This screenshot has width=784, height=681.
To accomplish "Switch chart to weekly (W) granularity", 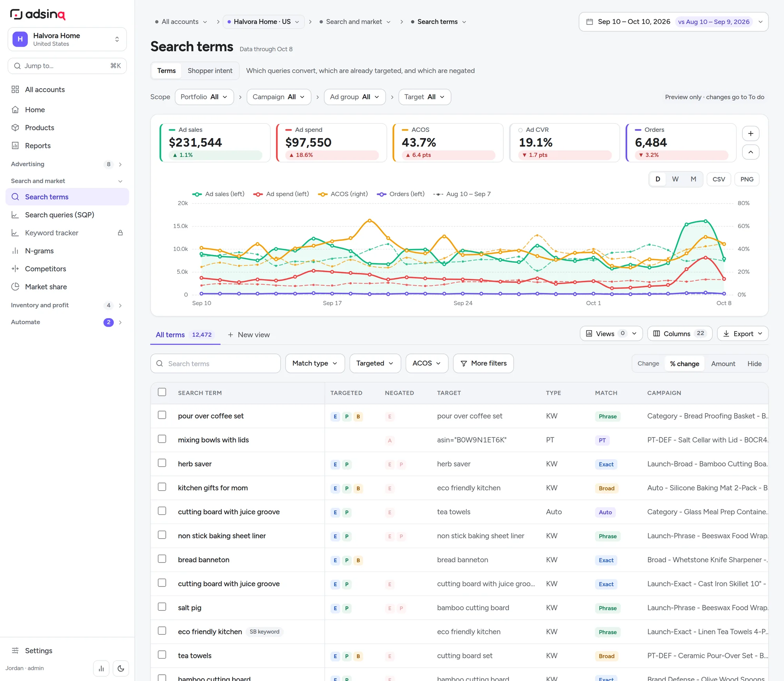I will pyautogui.click(x=675, y=179).
